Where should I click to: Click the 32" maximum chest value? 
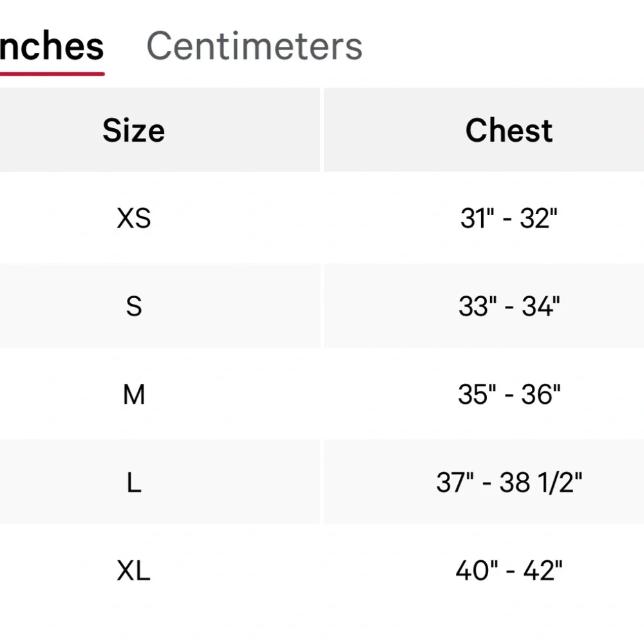538,219
